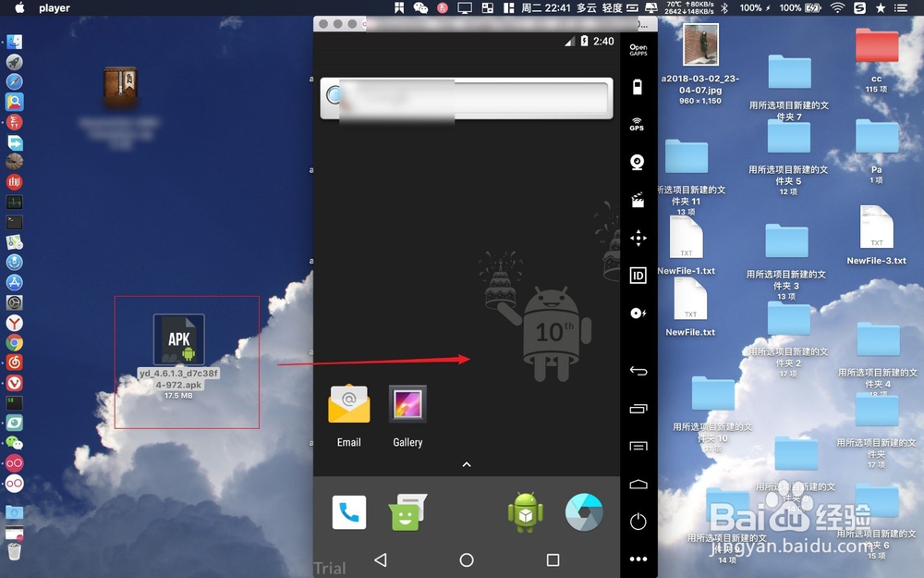Click the Genymotion sidebar Home button
This screenshot has height=578, width=924.
[638, 485]
